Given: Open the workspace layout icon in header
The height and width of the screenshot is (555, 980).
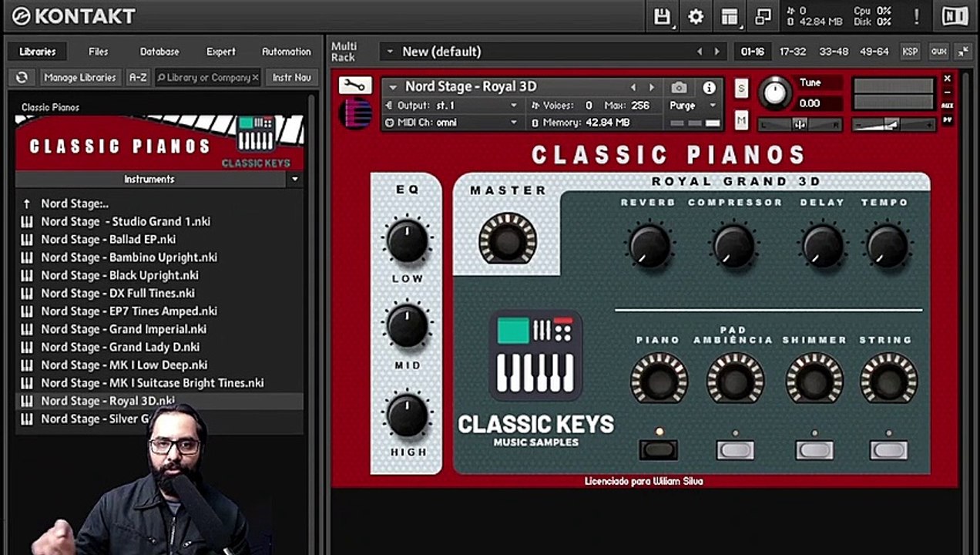Looking at the screenshot, I should tap(730, 16).
